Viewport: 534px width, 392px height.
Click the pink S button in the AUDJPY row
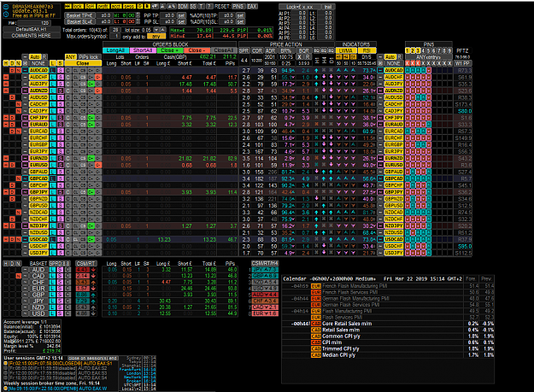click(x=61, y=84)
